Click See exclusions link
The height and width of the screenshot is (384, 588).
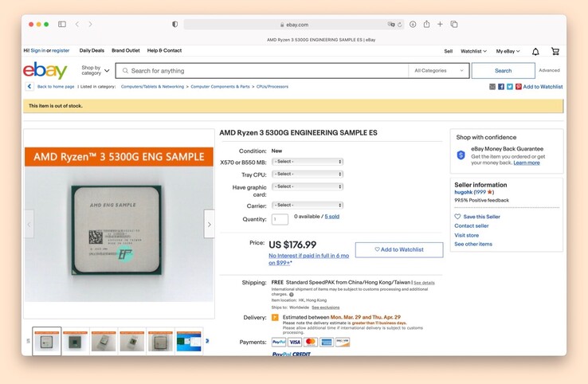click(x=326, y=308)
